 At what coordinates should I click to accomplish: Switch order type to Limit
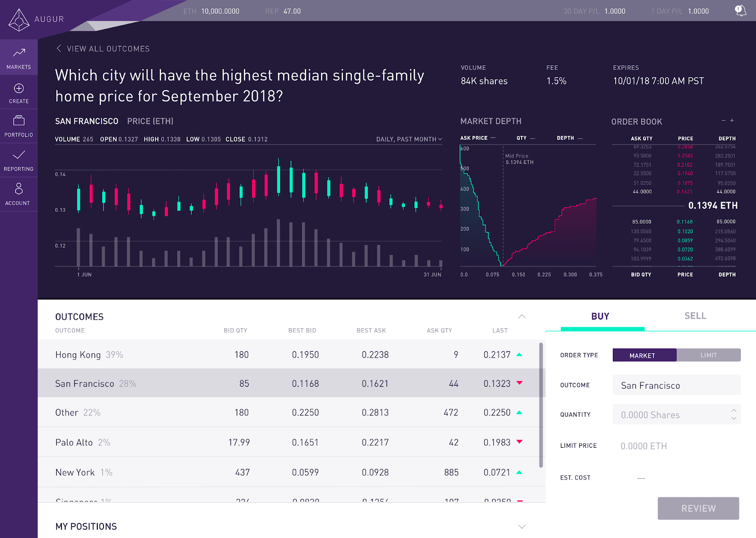click(x=708, y=355)
